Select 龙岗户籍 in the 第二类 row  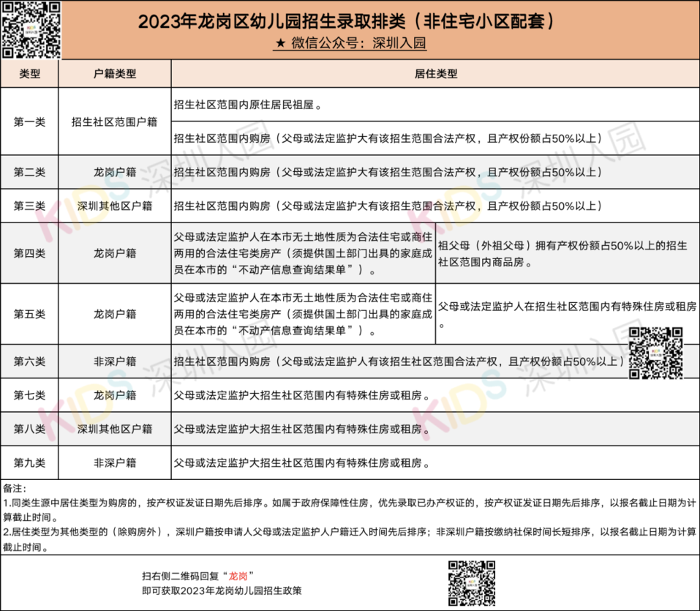point(115,172)
